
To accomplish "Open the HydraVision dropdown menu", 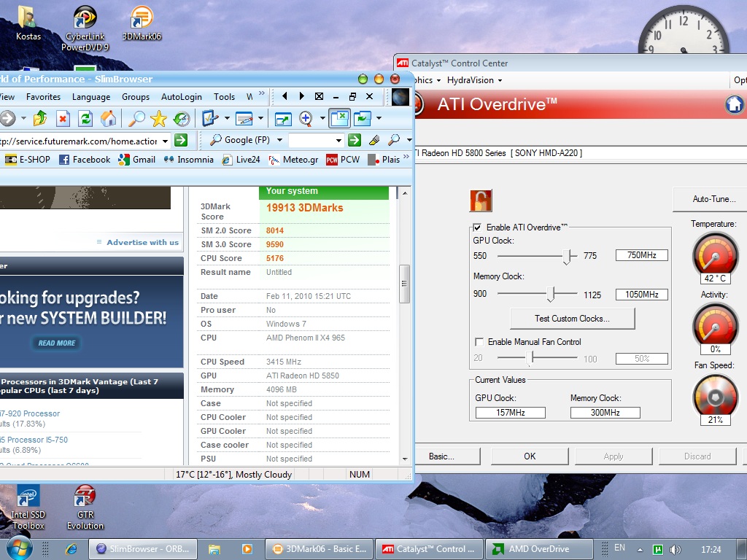I will (474, 80).
